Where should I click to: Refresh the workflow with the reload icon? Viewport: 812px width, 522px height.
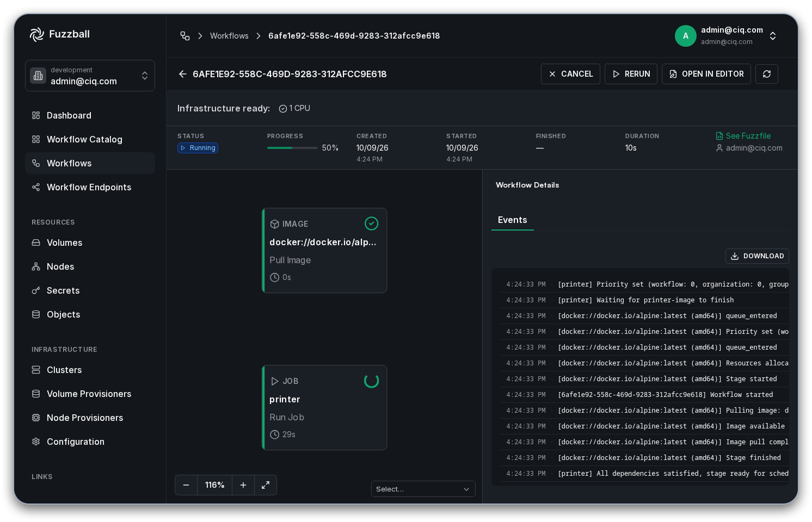pyautogui.click(x=767, y=74)
